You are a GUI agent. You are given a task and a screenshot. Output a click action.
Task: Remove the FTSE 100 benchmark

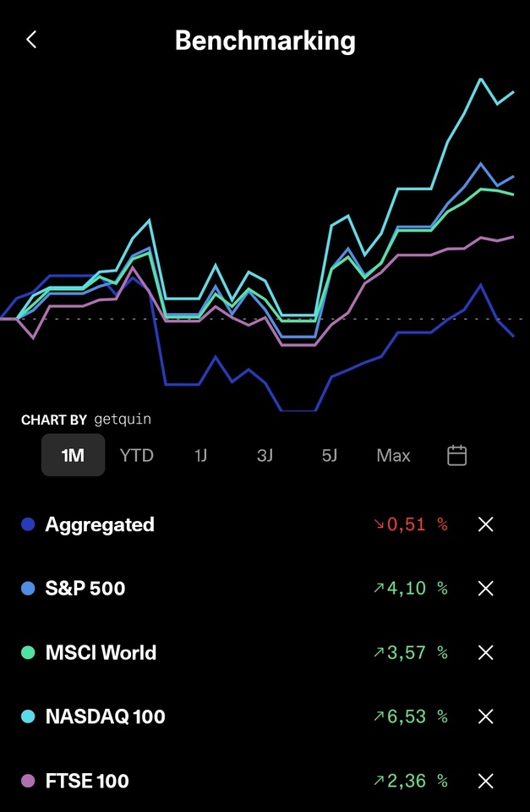point(485,781)
